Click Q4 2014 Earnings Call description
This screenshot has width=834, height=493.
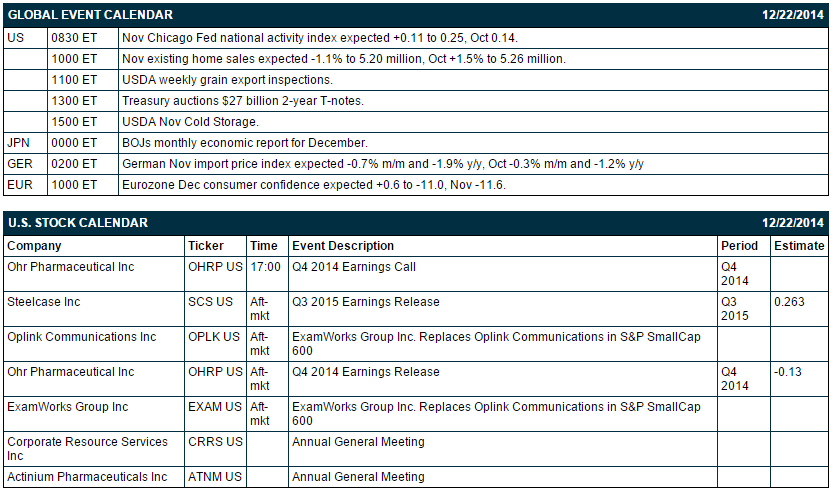click(x=354, y=267)
